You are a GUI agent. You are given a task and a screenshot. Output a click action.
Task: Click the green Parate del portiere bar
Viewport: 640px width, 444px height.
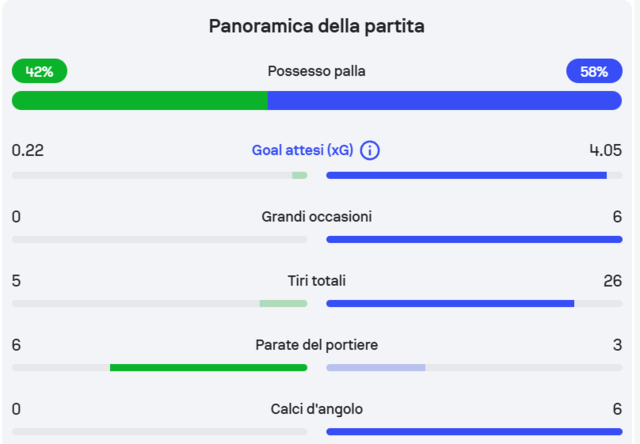point(209,368)
